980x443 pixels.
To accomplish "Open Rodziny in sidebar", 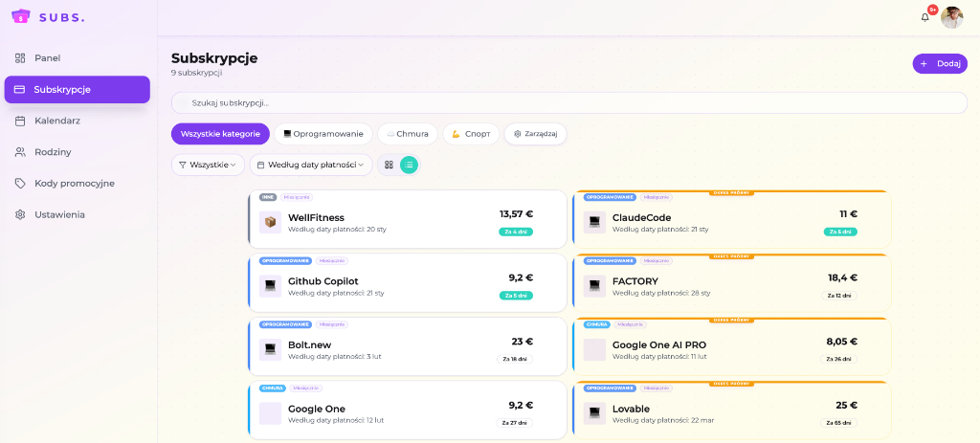I will (x=77, y=152).
